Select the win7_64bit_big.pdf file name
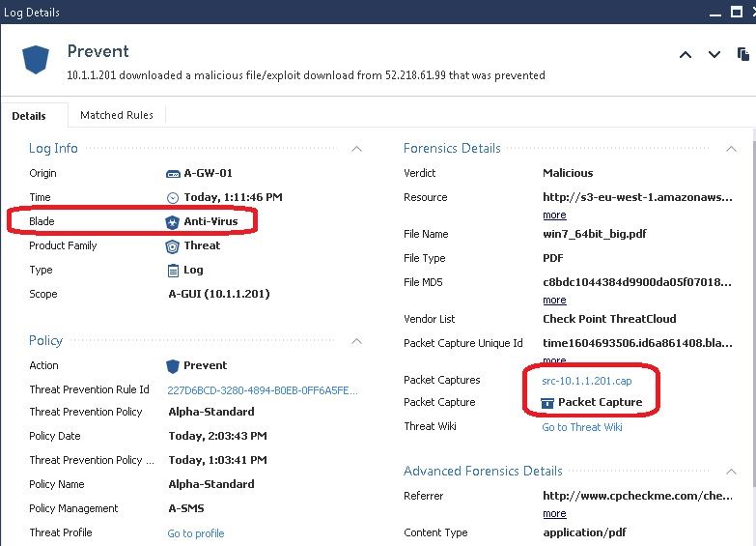The image size is (756, 546). [x=595, y=234]
